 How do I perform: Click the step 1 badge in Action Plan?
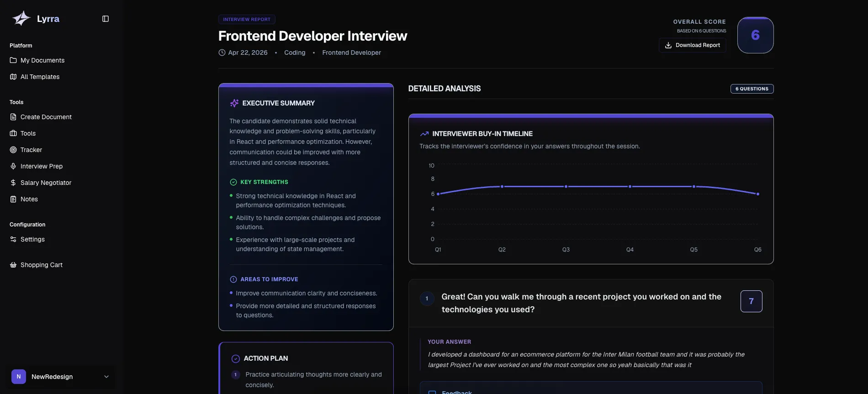click(x=236, y=375)
